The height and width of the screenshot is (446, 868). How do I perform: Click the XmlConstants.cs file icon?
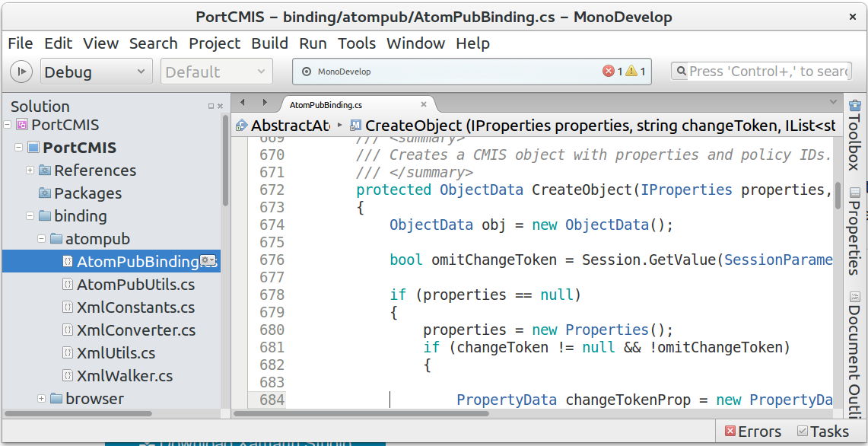point(68,307)
